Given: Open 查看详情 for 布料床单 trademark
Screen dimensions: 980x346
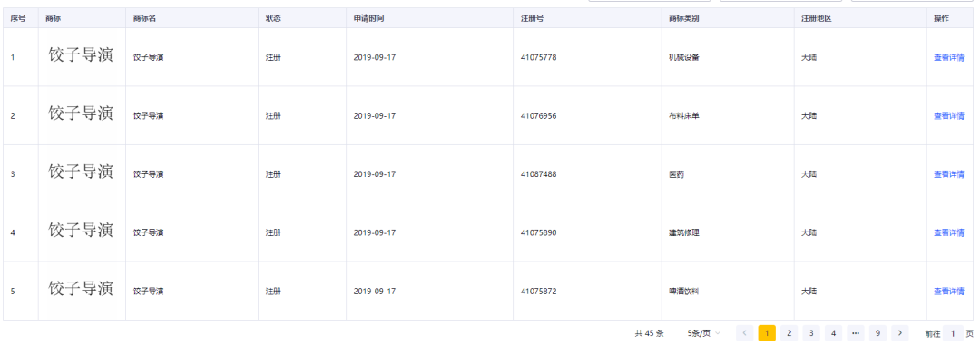Looking at the screenshot, I should point(949,115).
